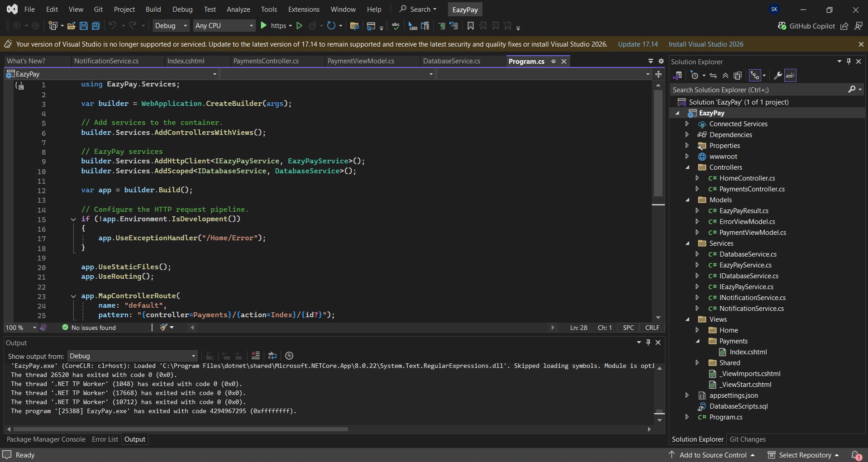This screenshot has width=868, height=462.
Task: Switch to the PaymentsController.cs tab
Action: 266,61
